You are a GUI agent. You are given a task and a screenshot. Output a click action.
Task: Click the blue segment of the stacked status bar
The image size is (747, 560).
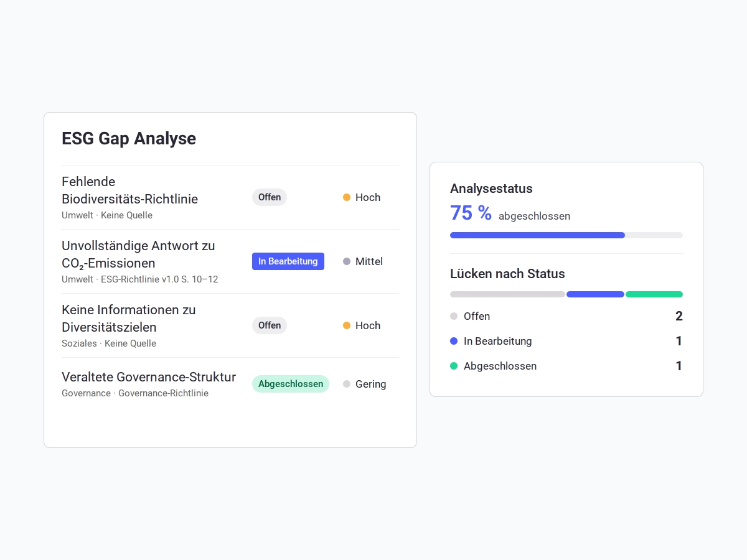click(595, 294)
